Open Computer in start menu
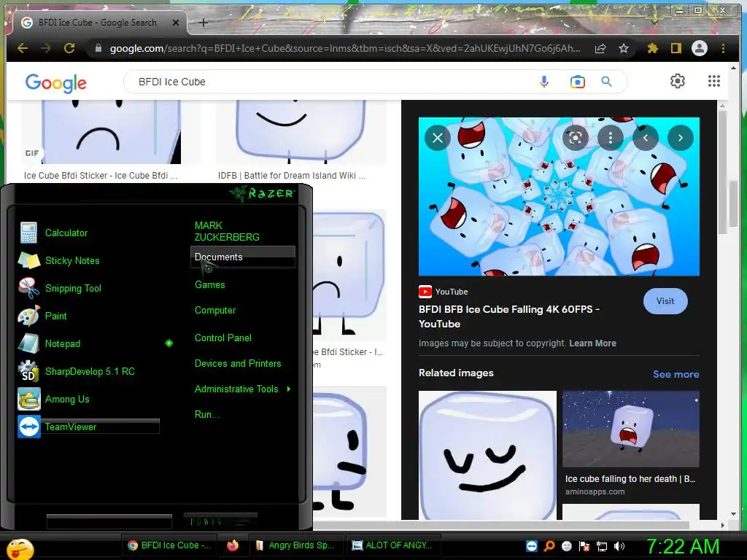Image resolution: width=747 pixels, height=560 pixels. click(x=215, y=310)
